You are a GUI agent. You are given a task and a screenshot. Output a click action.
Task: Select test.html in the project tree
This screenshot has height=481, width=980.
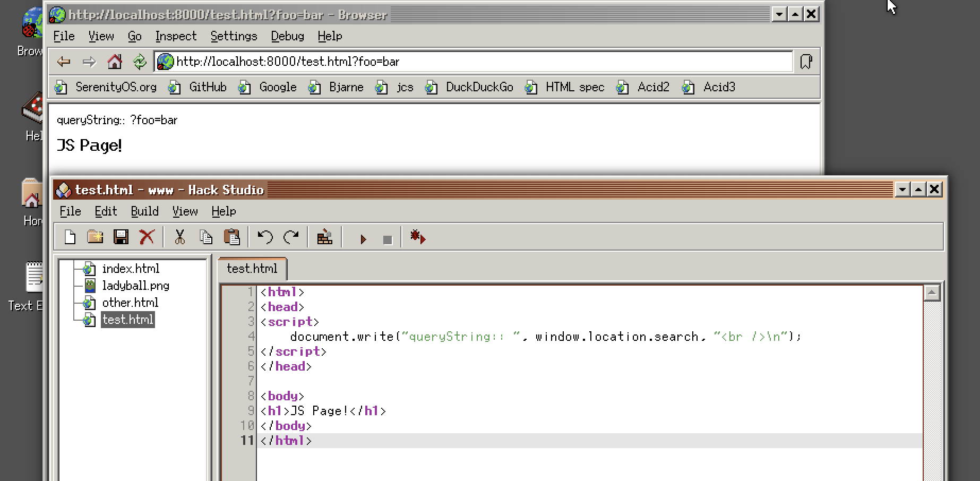(128, 320)
